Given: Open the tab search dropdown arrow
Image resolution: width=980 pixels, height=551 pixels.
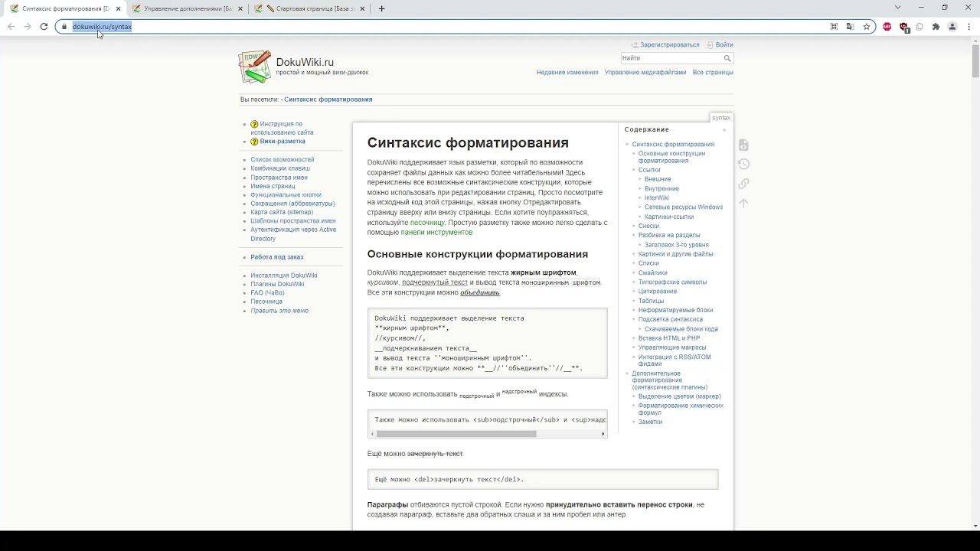Looking at the screenshot, I should click(x=897, y=8).
